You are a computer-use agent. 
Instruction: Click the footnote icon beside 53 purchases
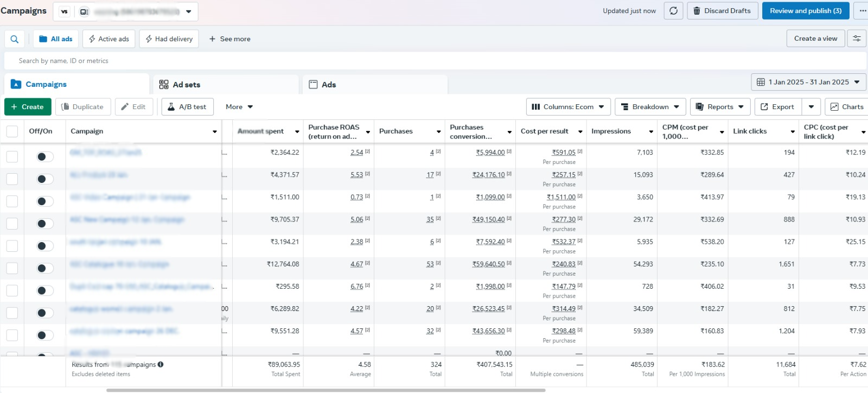click(x=438, y=263)
